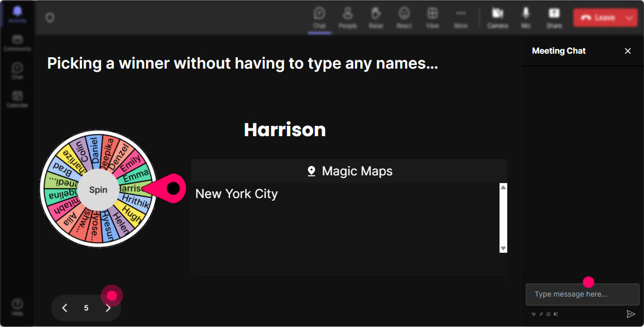The height and width of the screenshot is (327, 644).
Task: Click the shield security icon
Action: tap(50, 18)
